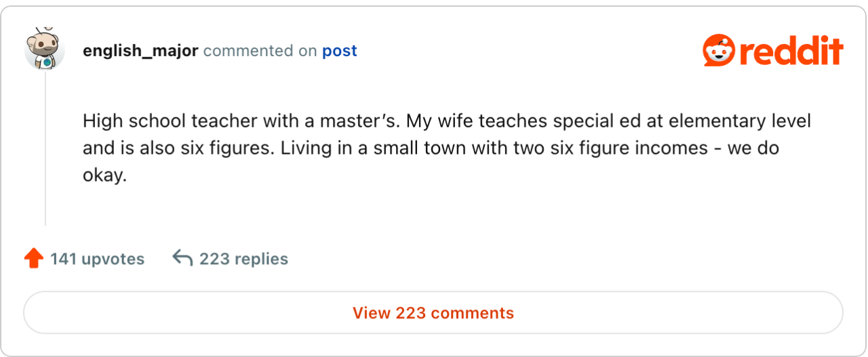Click the Reddit Snoo logo icon
Image resolution: width=868 pixels, height=357 pixels.
[717, 51]
